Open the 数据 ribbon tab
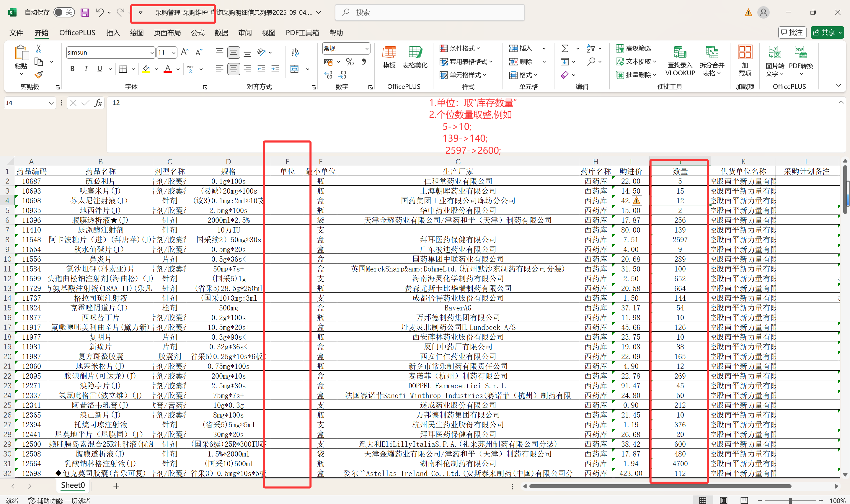 click(x=221, y=32)
